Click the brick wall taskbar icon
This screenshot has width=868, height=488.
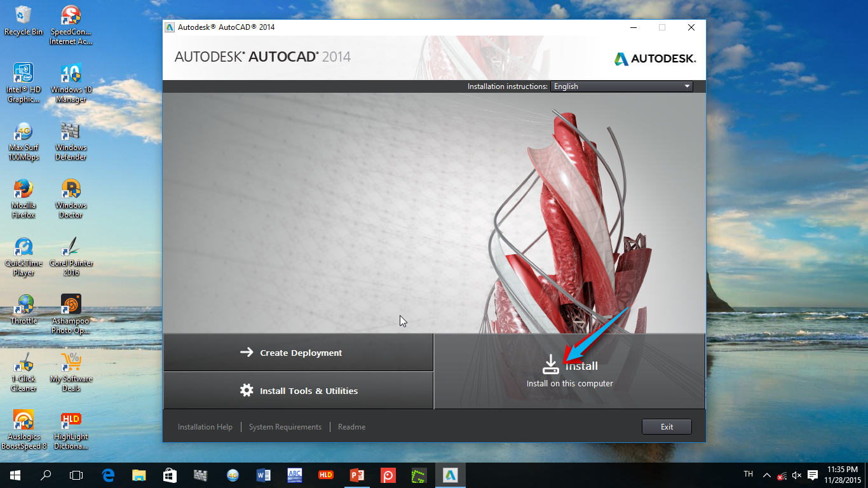pos(200,475)
